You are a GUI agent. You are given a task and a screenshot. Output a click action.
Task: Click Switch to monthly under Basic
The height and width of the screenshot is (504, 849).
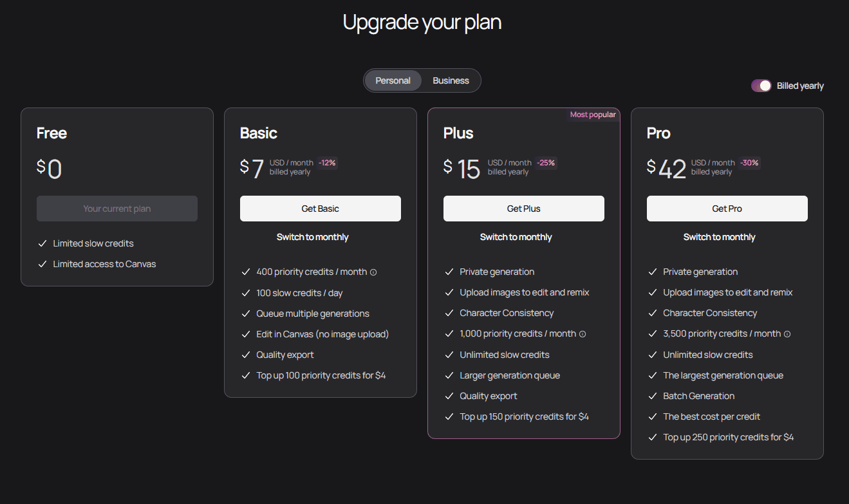point(312,237)
